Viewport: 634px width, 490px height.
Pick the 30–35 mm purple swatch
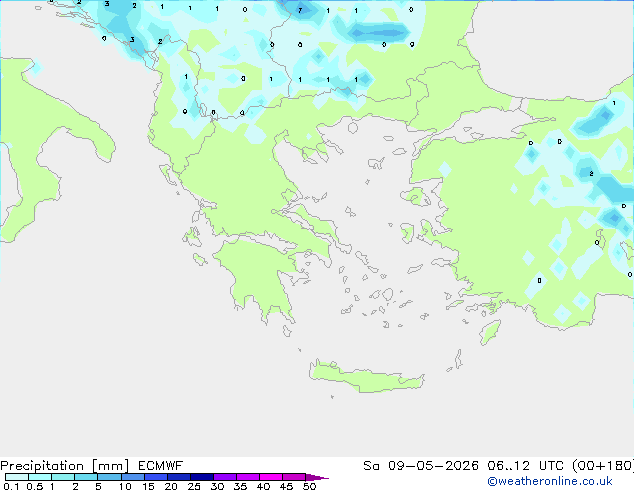(x=224, y=477)
